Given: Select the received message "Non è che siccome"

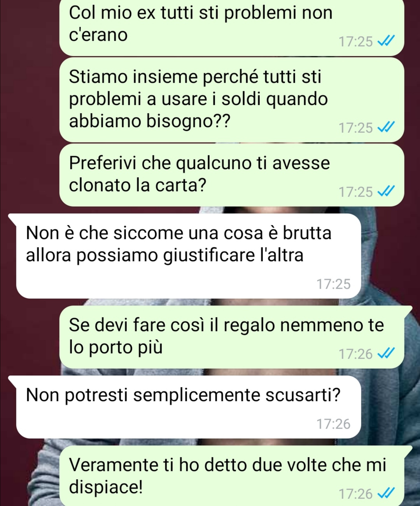Looking at the screenshot, I should [185, 256].
